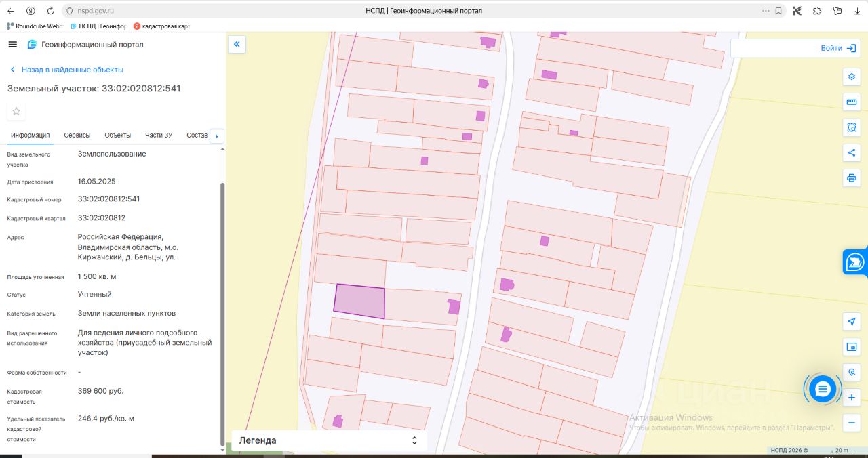Click the area value 1 500 кв. м
This screenshot has height=458, width=868.
point(97,276)
